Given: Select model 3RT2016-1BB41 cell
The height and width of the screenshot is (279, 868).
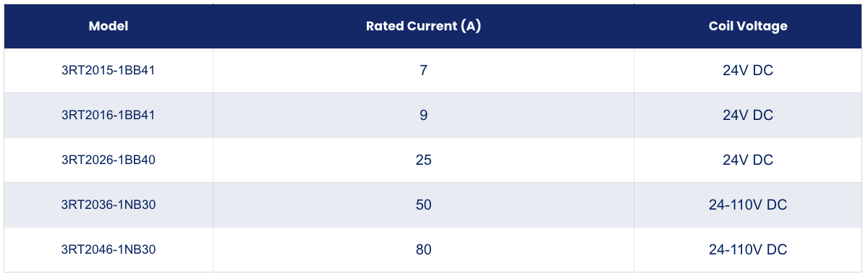Looking at the screenshot, I should (x=109, y=116).
